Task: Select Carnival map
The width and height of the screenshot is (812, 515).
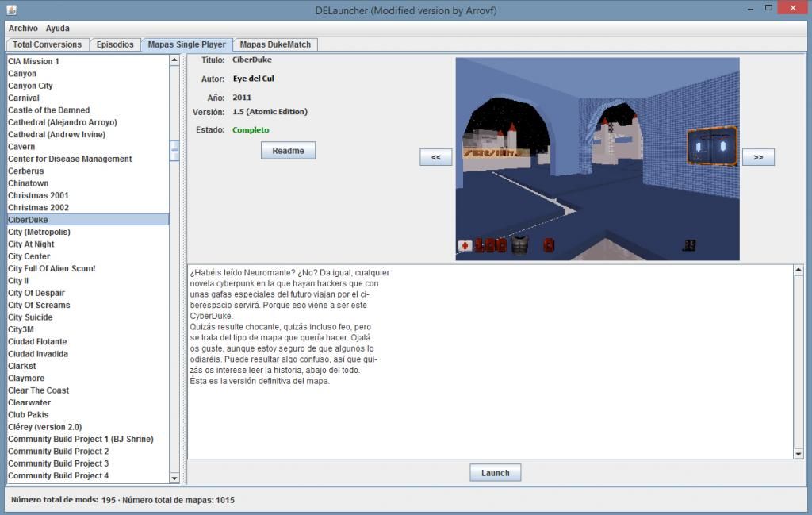Action: pyautogui.click(x=88, y=98)
